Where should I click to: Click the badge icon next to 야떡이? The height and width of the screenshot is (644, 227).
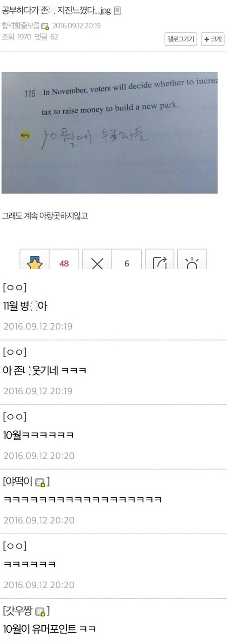(40, 482)
